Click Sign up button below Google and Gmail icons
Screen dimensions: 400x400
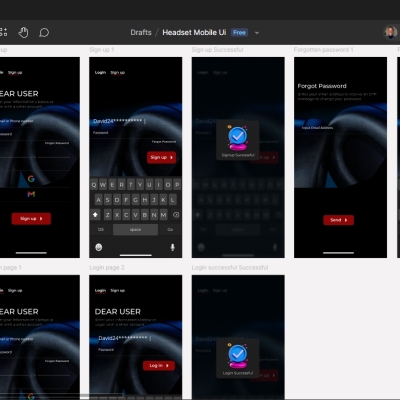pyautogui.click(x=31, y=219)
